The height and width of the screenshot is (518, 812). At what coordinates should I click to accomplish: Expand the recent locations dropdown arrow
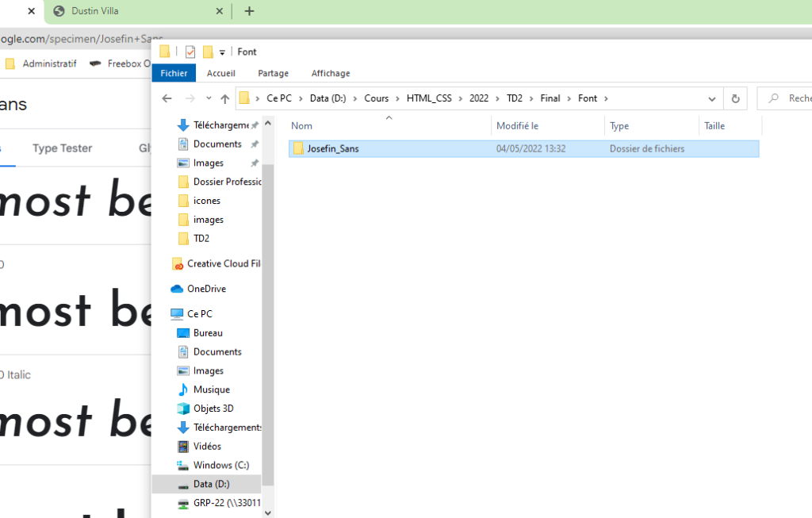click(209, 98)
